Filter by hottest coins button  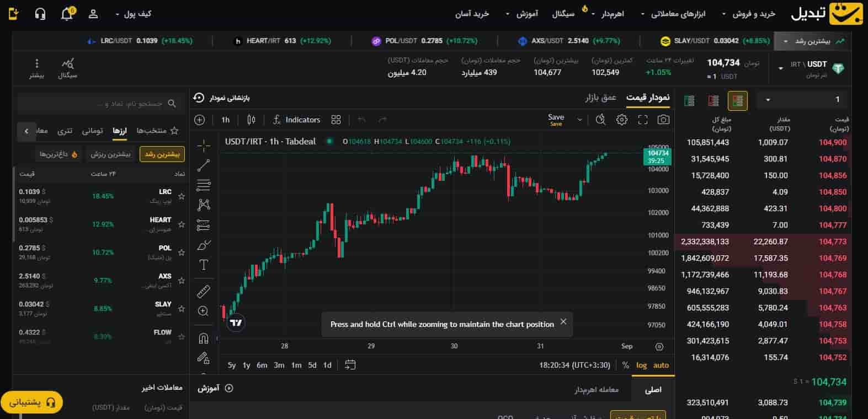click(58, 154)
